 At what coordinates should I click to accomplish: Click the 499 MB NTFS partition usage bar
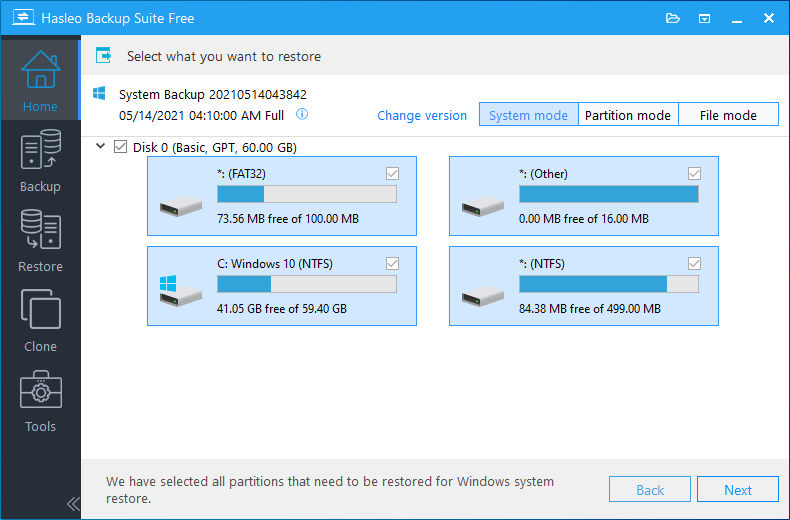click(x=608, y=284)
